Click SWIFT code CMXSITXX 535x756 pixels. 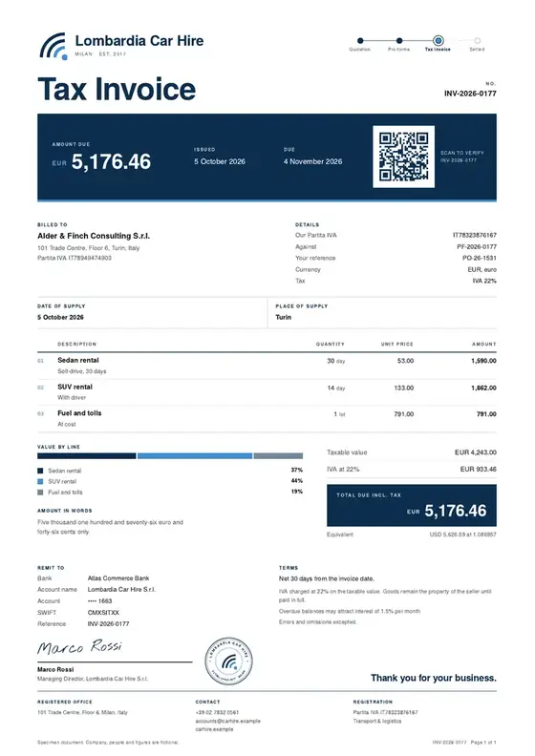[103, 613]
